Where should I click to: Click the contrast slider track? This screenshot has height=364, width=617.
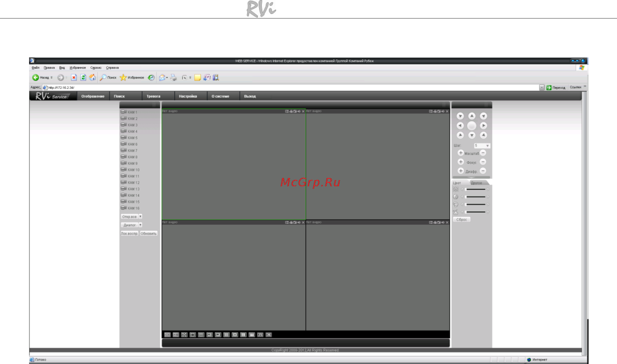pyautogui.click(x=476, y=197)
